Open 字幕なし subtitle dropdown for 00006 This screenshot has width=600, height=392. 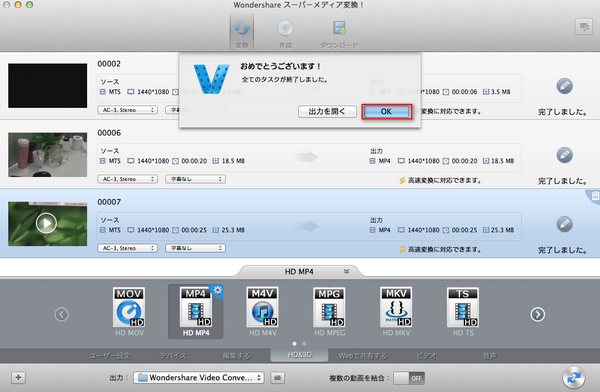pos(196,179)
